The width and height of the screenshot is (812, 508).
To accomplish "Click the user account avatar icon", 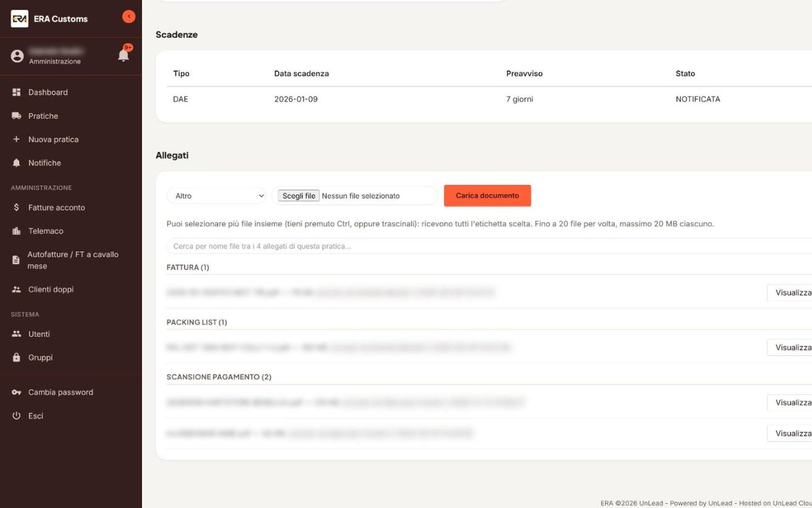I will [17, 56].
